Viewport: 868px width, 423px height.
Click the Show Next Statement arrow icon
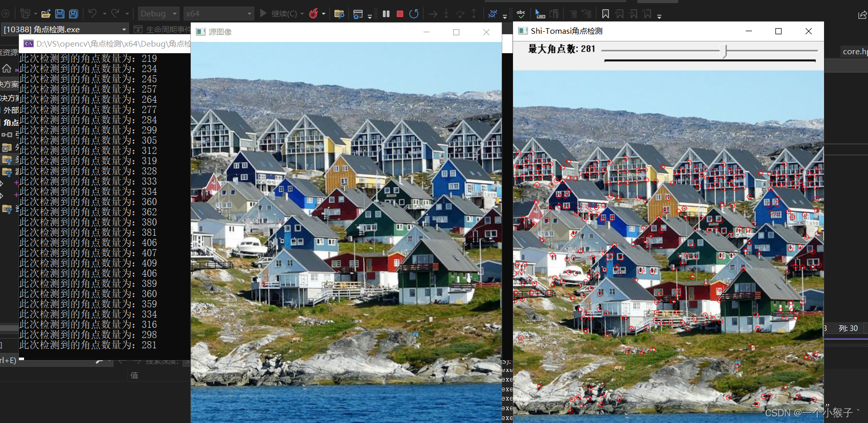[433, 14]
